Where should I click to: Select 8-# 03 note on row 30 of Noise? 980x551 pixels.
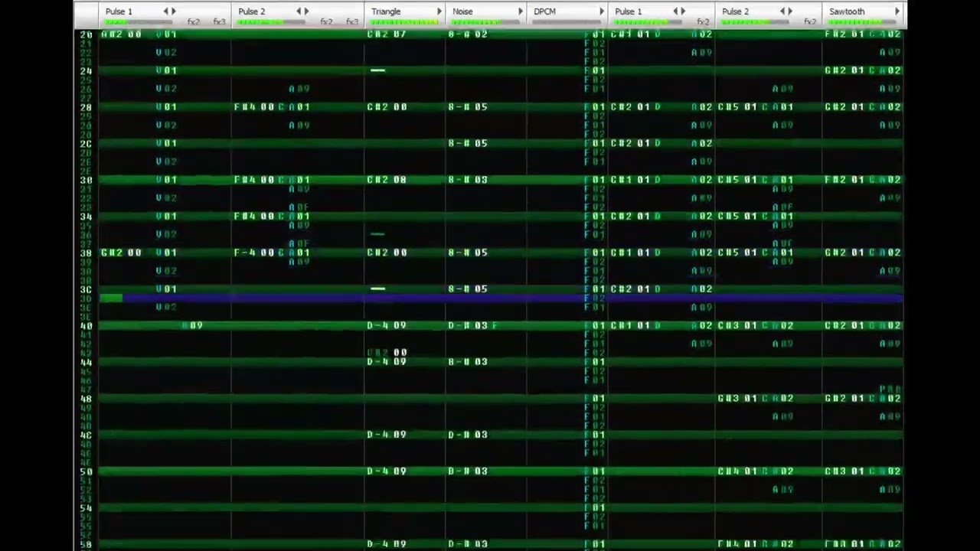coord(468,180)
